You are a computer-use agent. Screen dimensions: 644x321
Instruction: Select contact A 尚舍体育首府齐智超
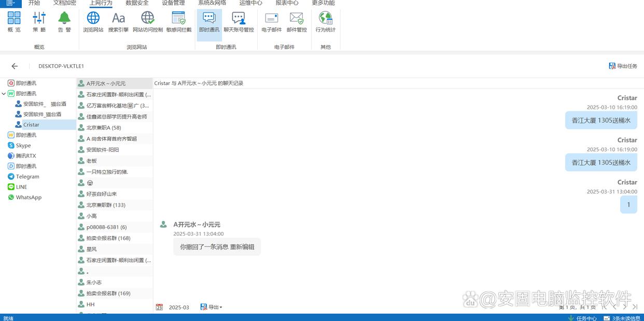pos(115,139)
